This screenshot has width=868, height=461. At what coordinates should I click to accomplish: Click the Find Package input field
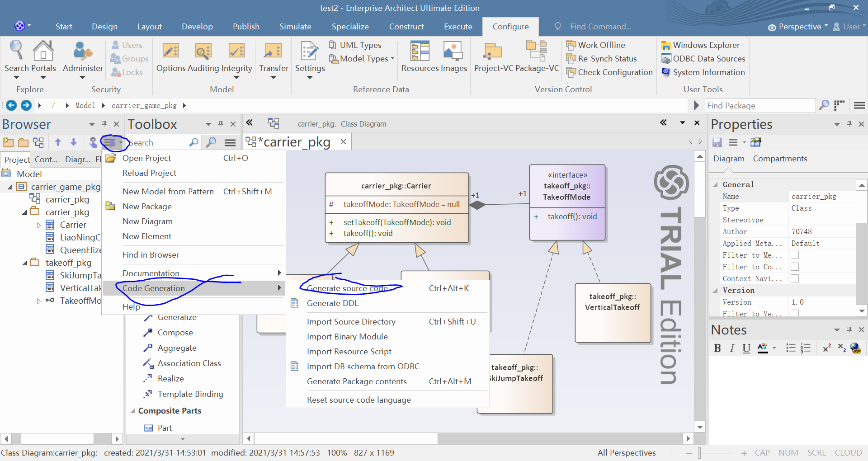point(760,105)
